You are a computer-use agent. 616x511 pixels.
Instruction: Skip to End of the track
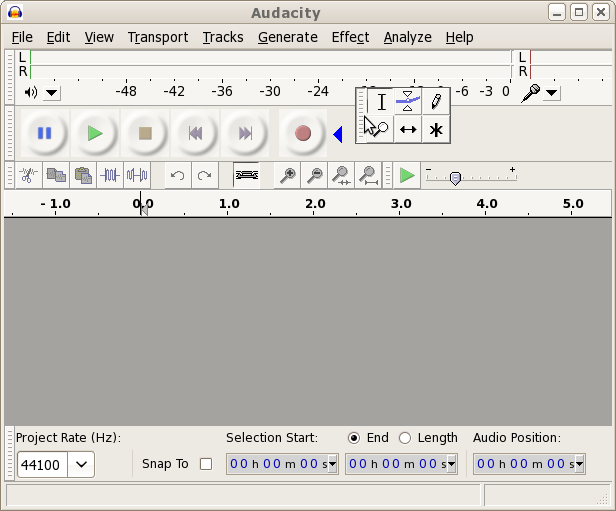coord(244,133)
